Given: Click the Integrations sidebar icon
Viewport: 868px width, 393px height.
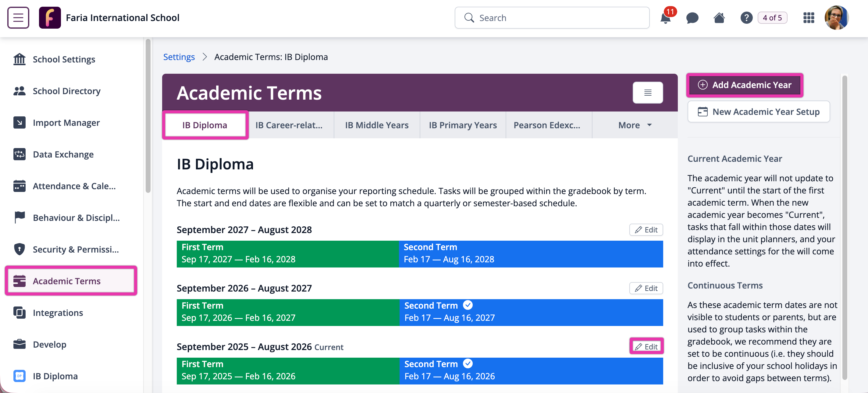Looking at the screenshot, I should click(20, 313).
